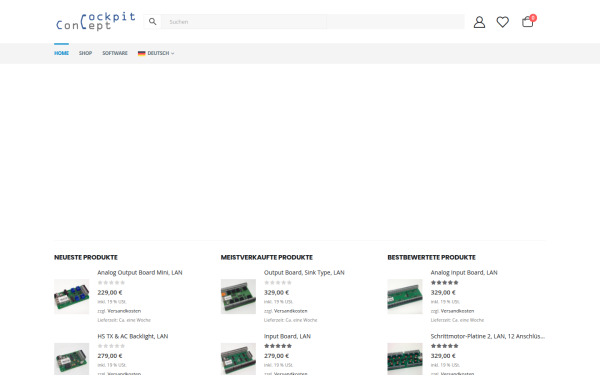Open Schrittmotor-Platine 2, LAN product link
600x375 pixels.
[488, 336]
